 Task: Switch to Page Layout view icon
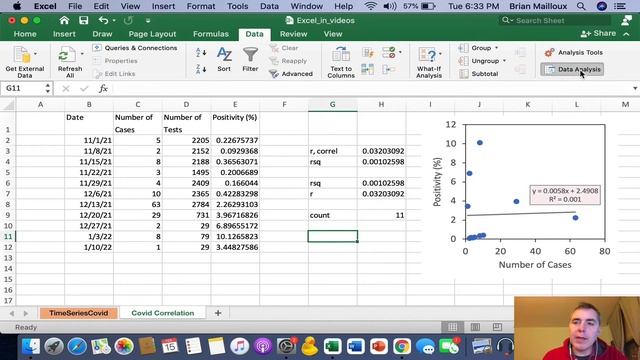(x=475, y=327)
